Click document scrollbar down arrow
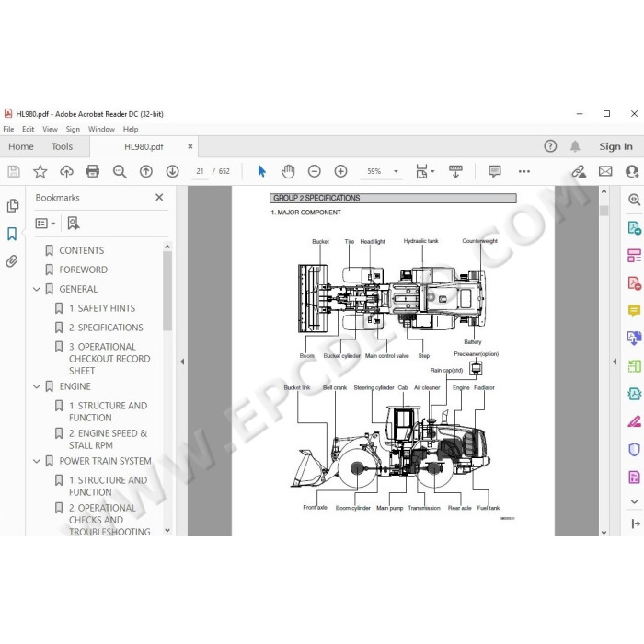Screen dimensions: 644x644 [604, 532]
